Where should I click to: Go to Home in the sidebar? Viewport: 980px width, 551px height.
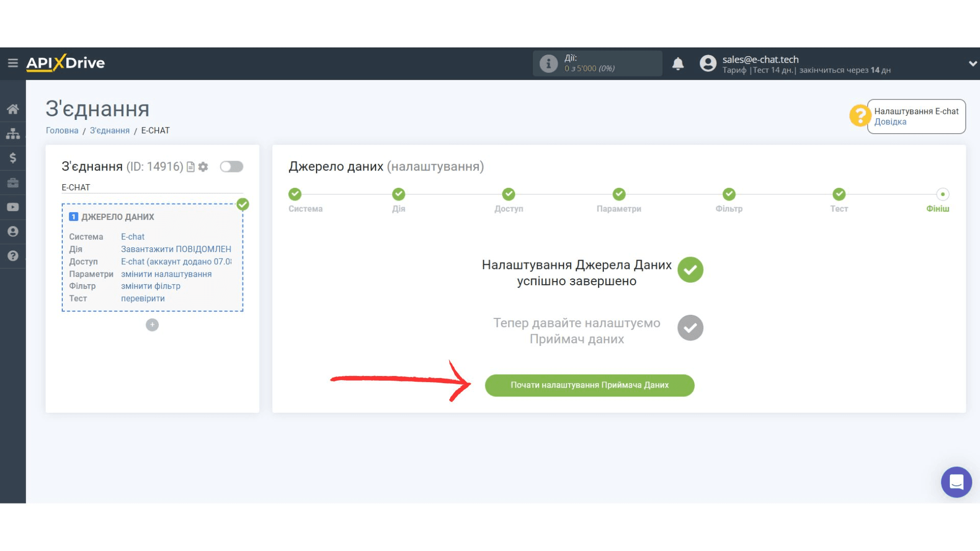click(13, 109)
